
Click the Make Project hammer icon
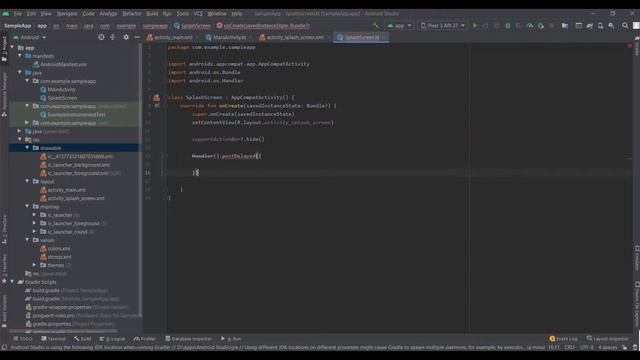pos(376,26)
